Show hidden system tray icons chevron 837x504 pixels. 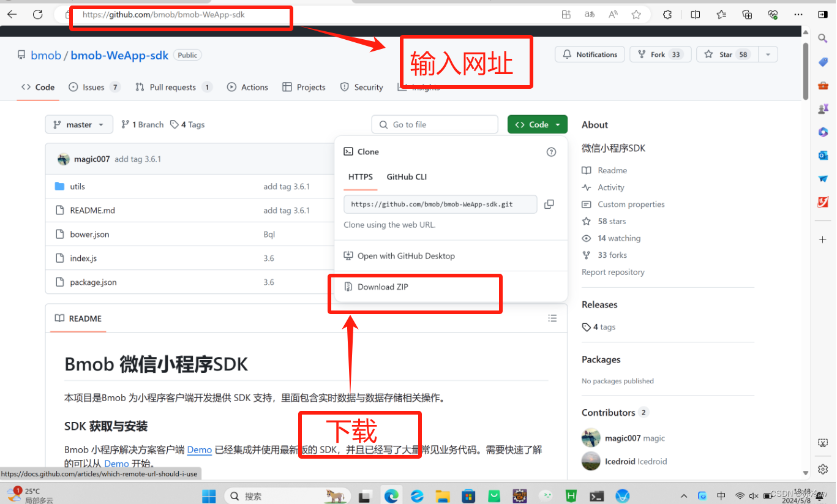[x=684, y=495]
